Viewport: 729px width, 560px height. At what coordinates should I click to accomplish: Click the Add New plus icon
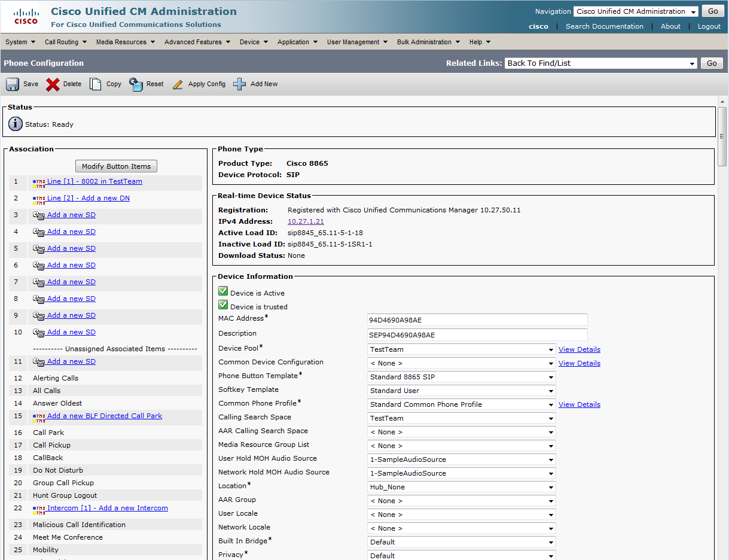click(240, 84)
